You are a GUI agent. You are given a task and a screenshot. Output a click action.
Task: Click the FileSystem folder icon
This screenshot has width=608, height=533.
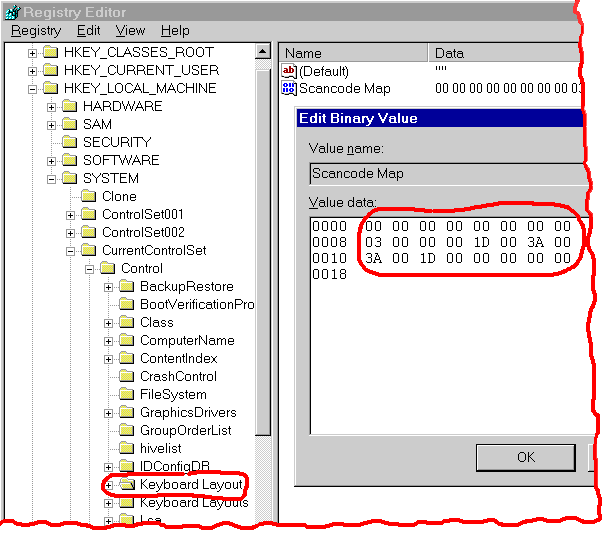[x=127, y=395]
